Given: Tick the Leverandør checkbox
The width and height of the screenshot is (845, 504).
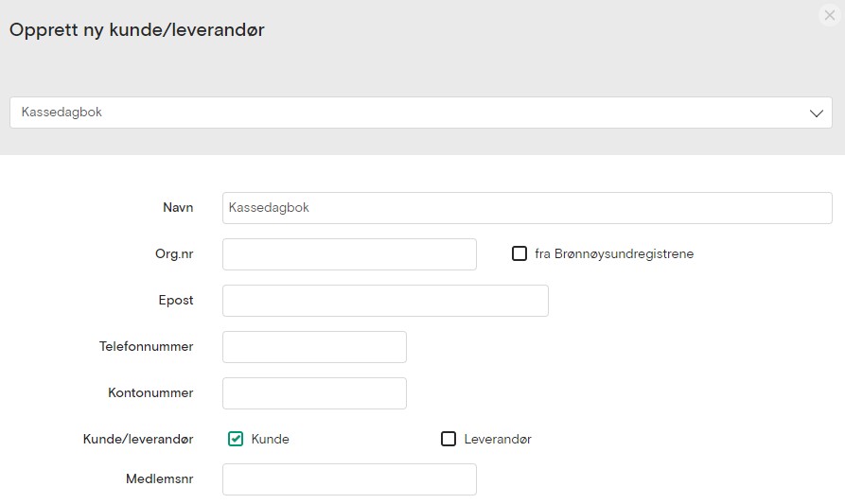Looking at the screenshot, I should [449, 439].
